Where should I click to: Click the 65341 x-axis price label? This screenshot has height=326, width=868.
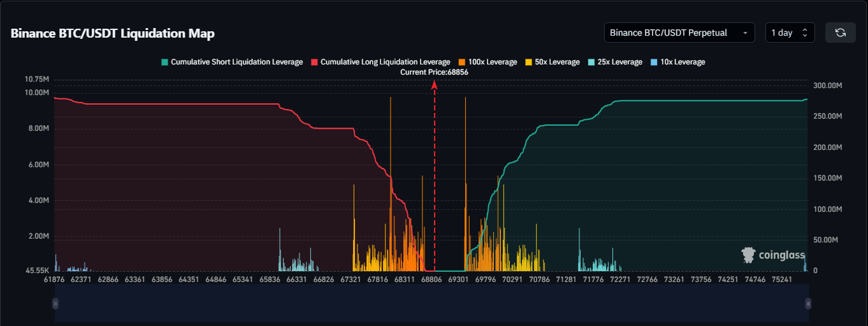243,279
